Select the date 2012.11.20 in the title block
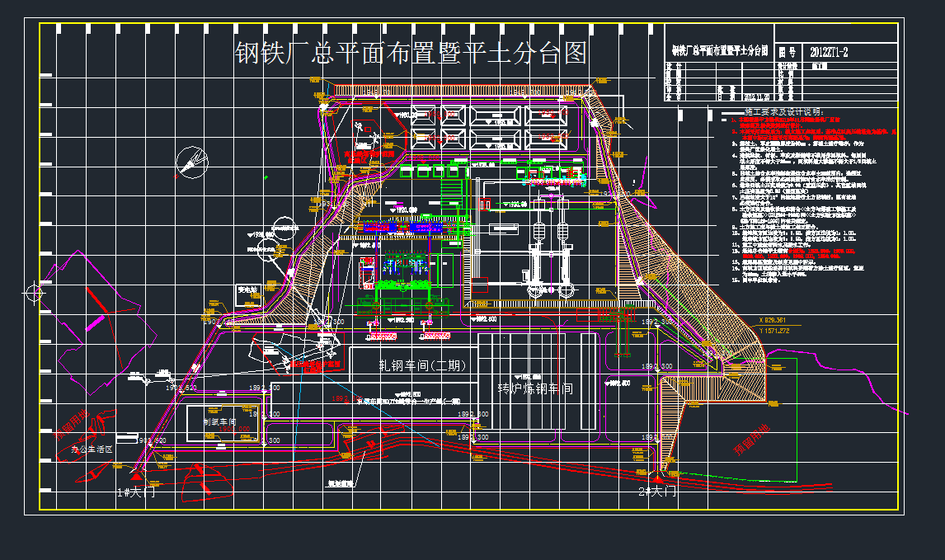The height and width of the screenshot is (560, 945). 757,96
